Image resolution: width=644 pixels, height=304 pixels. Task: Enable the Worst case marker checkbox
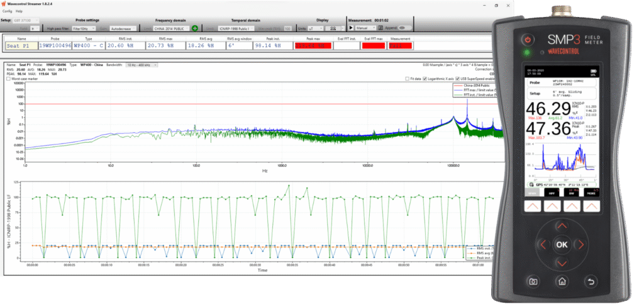(8, 79)
